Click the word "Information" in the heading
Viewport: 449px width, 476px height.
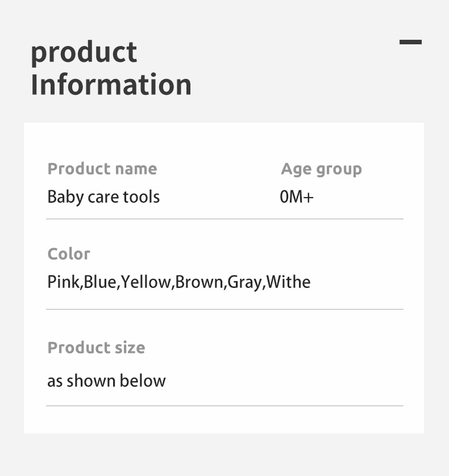point(111,84)
